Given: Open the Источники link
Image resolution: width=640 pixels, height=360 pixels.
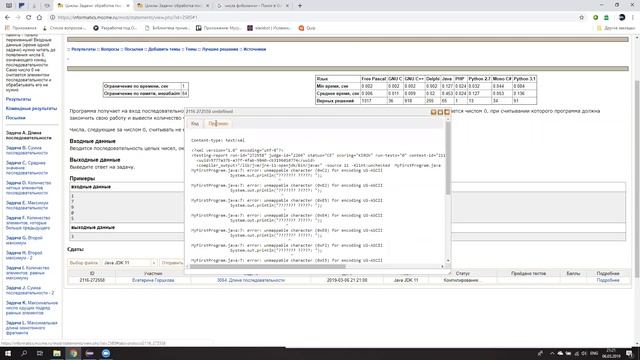Looking at the screenshot, I should [255, 49].
